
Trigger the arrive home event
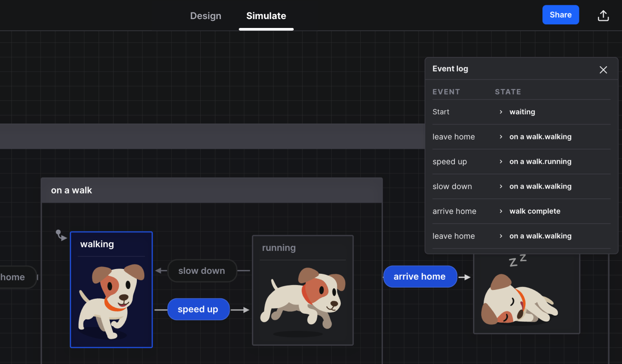(x=420, y=277)
